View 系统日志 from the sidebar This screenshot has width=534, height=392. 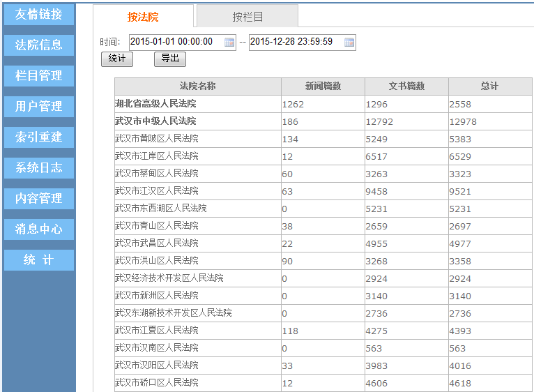[39, 168]
